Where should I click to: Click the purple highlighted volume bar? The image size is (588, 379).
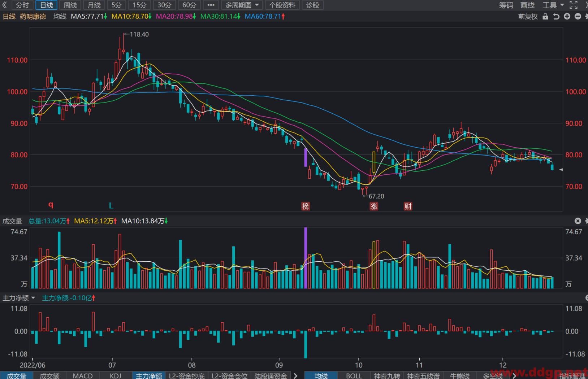(x=306, y=258)
